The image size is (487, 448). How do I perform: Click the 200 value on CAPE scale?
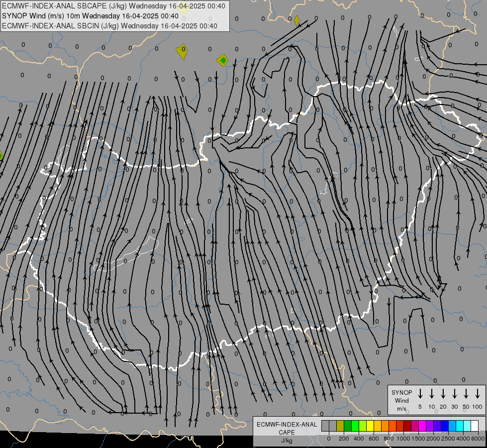(x=344, y=439)
